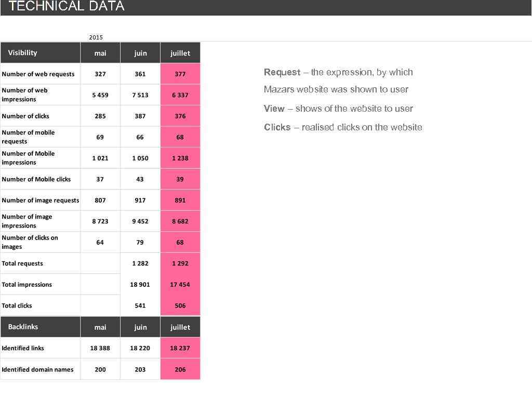This screenshot has width=532, height=399.
Task: Click the mai column header
Action: 100,52
